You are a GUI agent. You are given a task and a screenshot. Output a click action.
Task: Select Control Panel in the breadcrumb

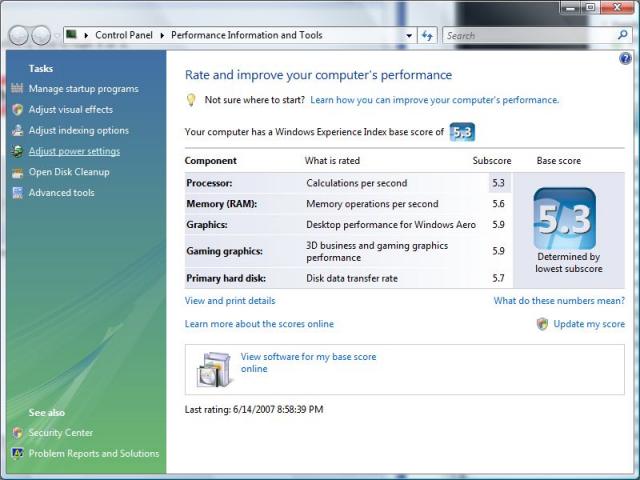point(124,35)
